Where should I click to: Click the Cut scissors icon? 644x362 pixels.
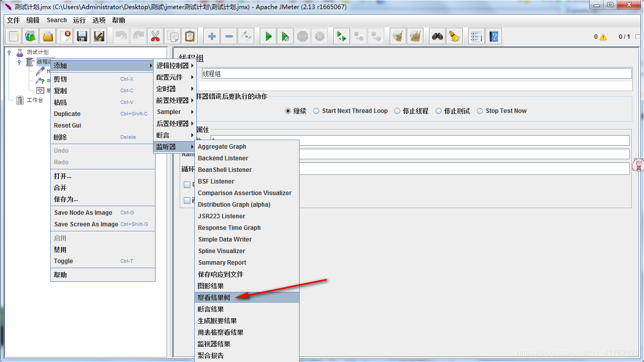coord(155,36)
